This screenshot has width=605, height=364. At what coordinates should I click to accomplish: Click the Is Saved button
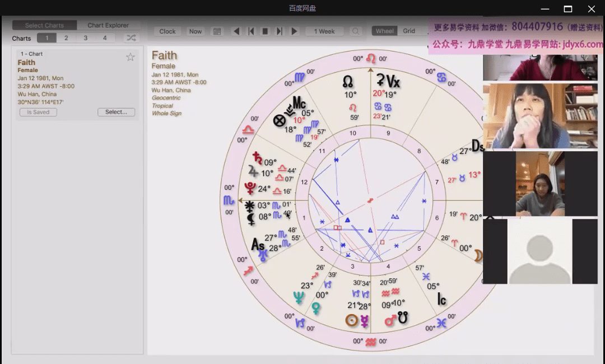tap(38, 112)
